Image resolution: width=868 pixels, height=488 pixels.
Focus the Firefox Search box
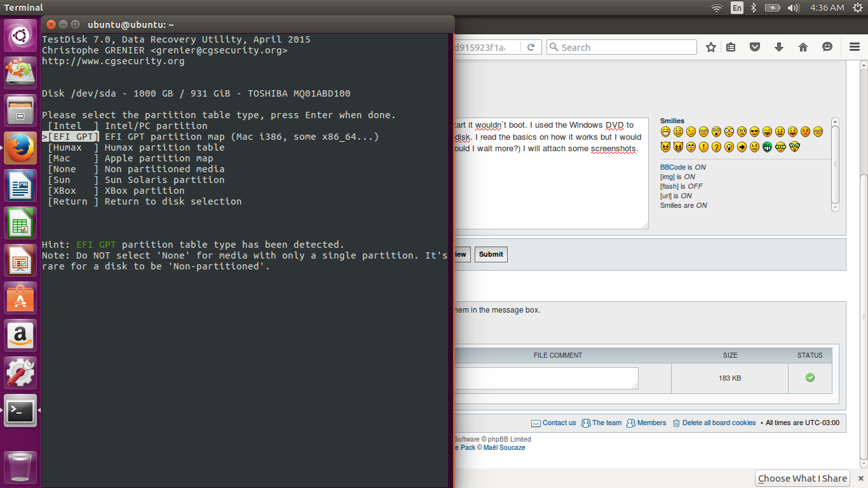[x=621, y=47]
